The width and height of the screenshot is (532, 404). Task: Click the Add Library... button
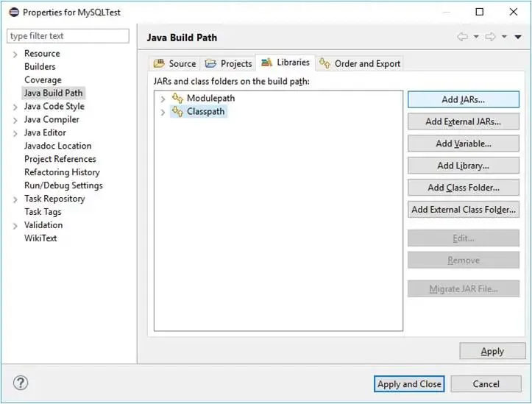[x=464, y=166]
